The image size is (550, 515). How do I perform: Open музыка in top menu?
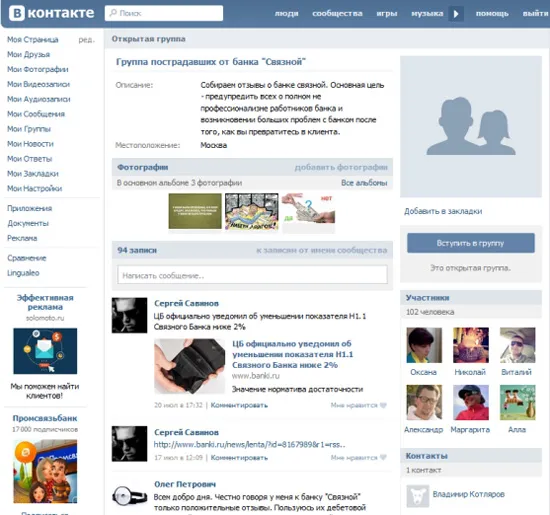point(427,14)
